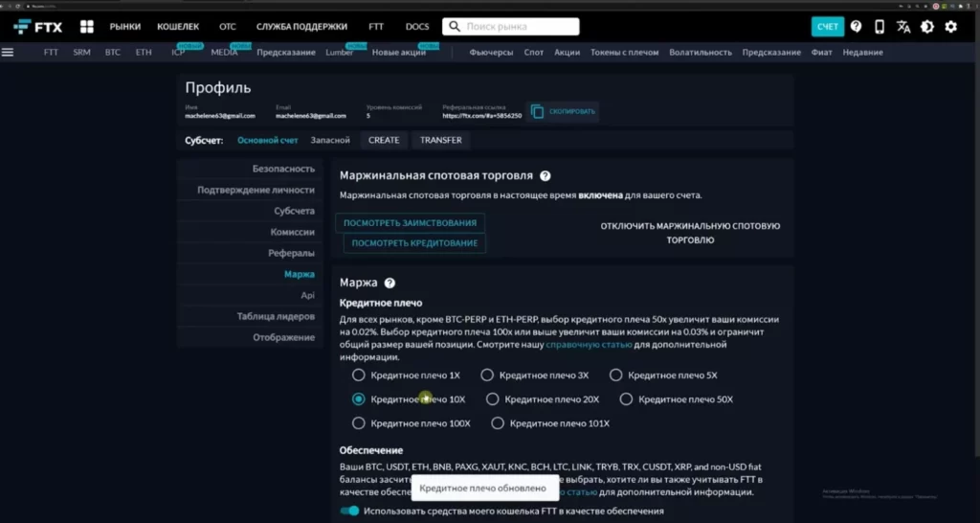The height and width of the screenshot is (523, 980).
Task: Click help icon beside Маржинальная спотовая торговля
Action: [x=545, y=176]
